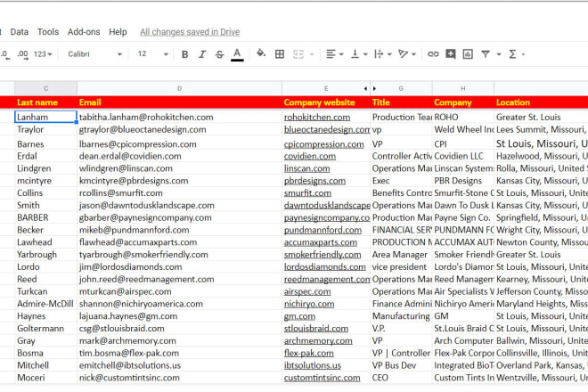
Task: Open the horizontal align dropdown
Action: tap(334, 54)
